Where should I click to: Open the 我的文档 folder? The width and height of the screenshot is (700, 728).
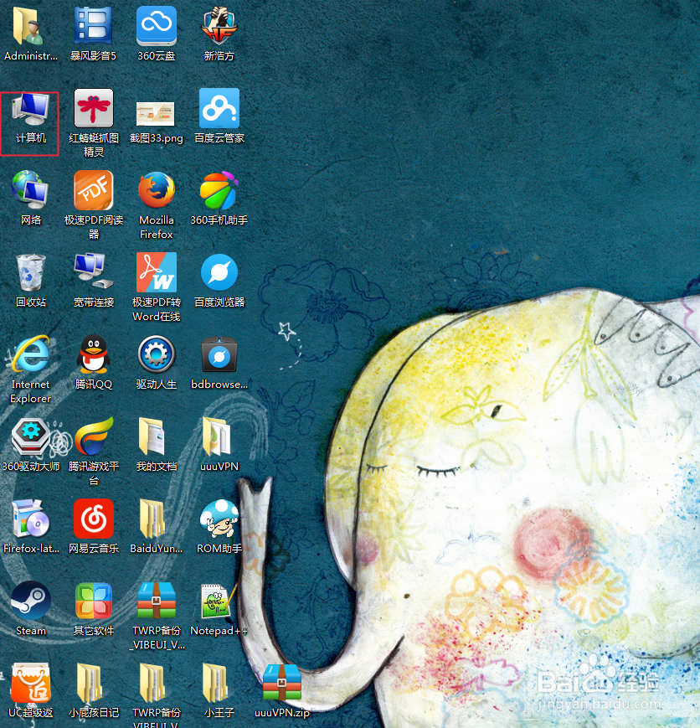click(x=152, y=436)
